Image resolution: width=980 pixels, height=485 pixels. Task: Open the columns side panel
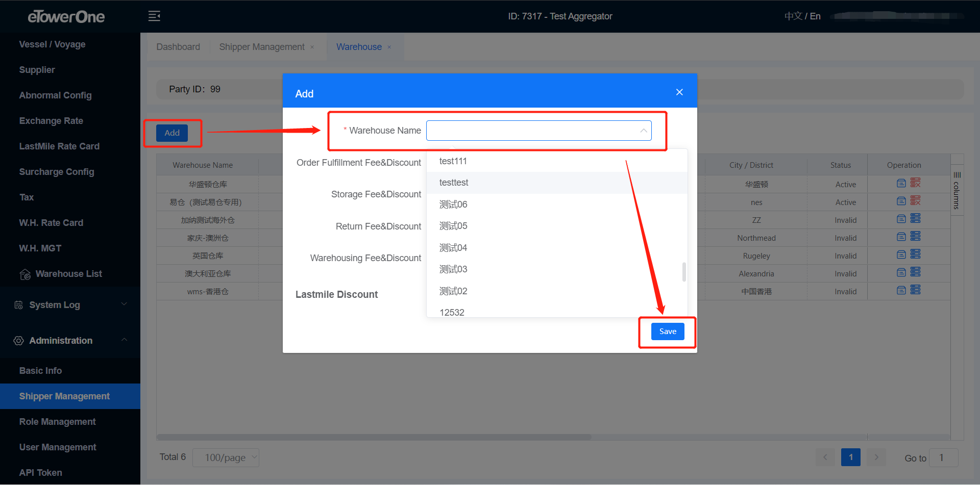[x=957, y=190]
